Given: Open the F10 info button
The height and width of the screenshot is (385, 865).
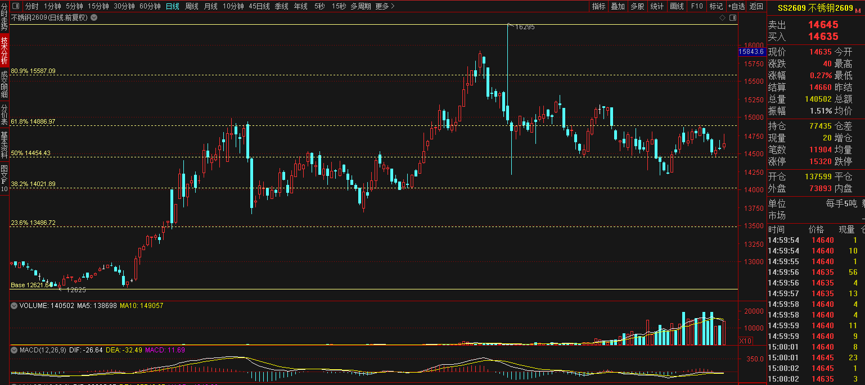Looking at the screenshot, I should point(696,7).
